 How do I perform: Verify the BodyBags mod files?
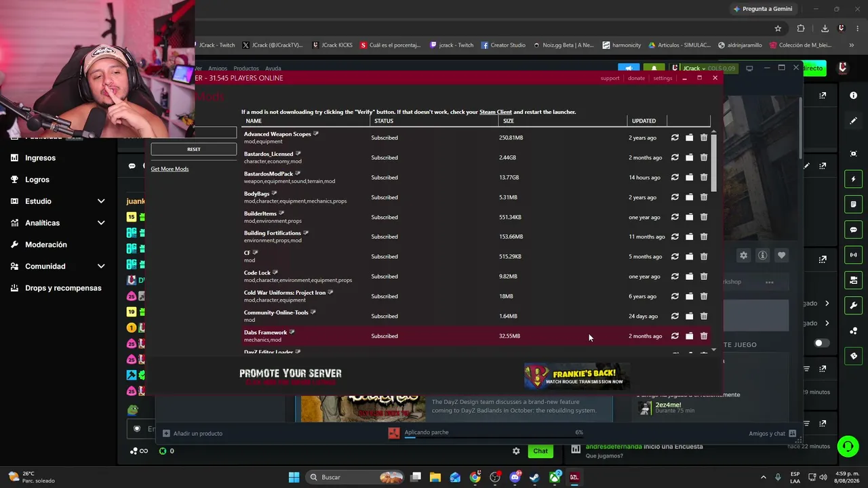click(x=675, y=197)
